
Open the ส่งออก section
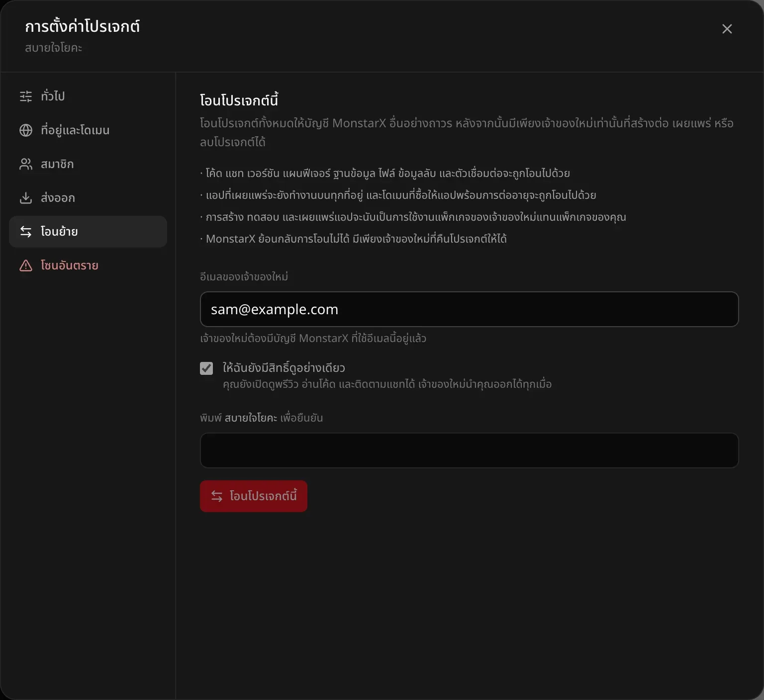coord(88,198)
